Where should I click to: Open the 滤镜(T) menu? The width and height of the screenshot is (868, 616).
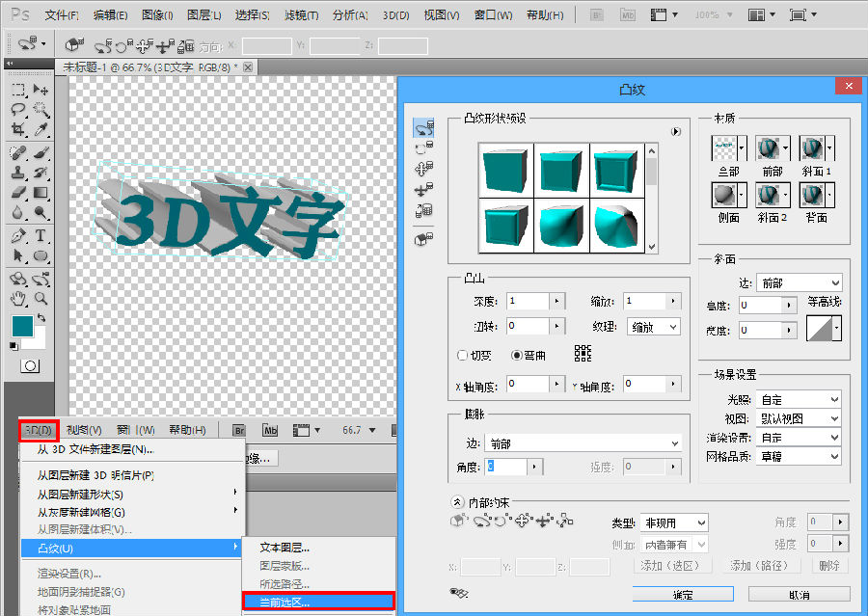(301, 15)
